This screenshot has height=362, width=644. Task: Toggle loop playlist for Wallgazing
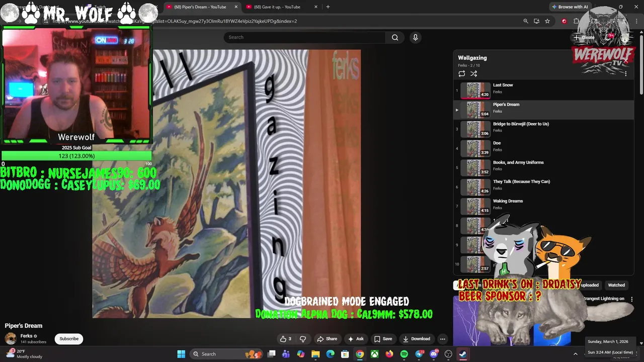(x=461, y=74)
